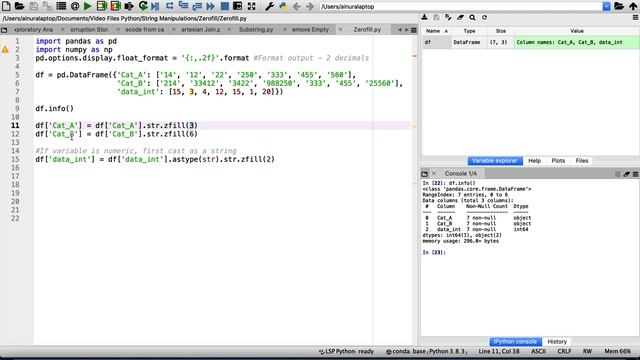Open the working directory dropdown arrow

tap(607, 6)
